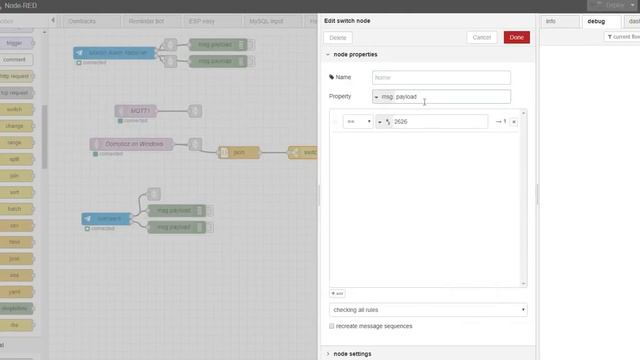Open the msg property type dropdown
Screen dimensions: 640x360
[x=383, y=97]
